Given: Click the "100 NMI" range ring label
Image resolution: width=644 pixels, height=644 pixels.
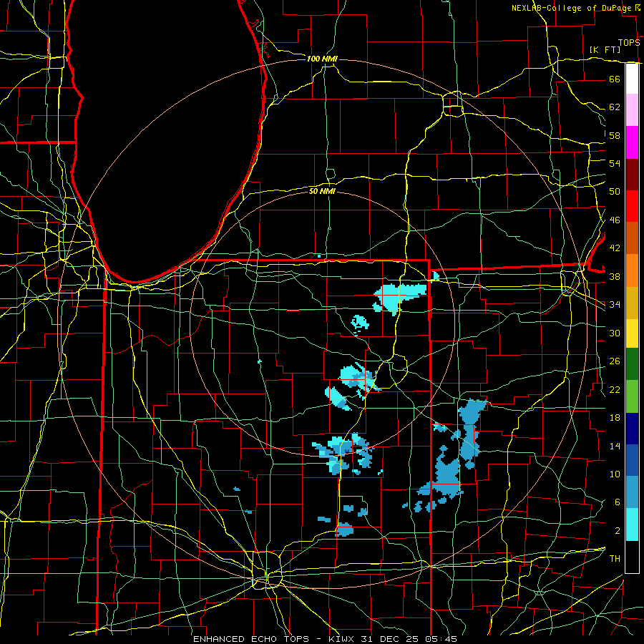Looking at the screenshot, I should (322, 59).
